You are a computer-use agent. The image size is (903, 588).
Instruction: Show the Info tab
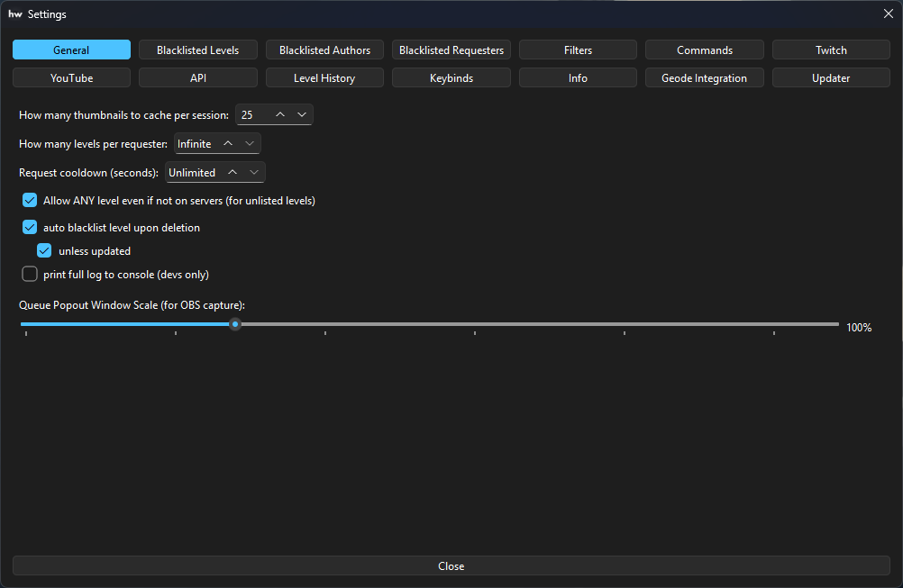pos(579,77)
